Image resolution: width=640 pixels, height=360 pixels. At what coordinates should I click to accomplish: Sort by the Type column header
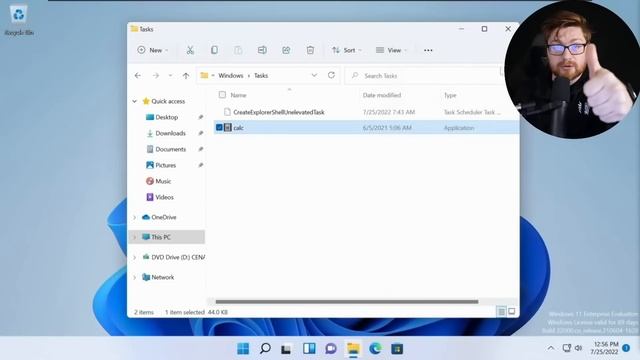click(x=450, y=95)
